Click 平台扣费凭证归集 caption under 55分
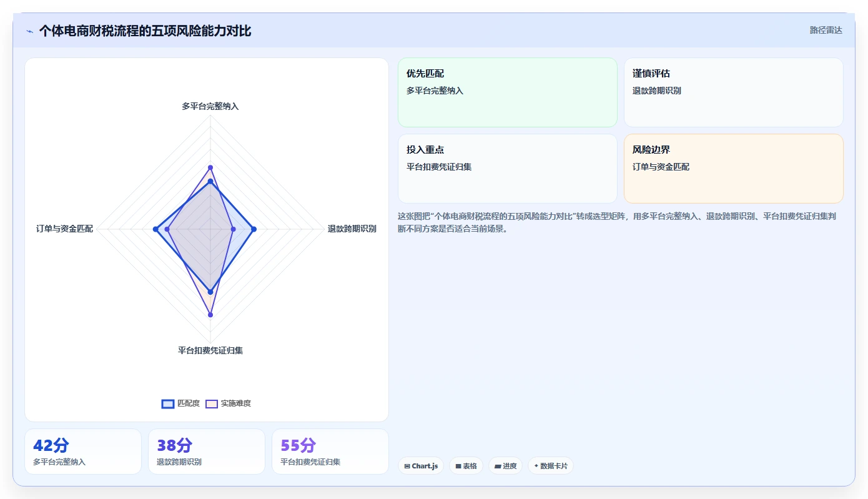 [310, 462]
